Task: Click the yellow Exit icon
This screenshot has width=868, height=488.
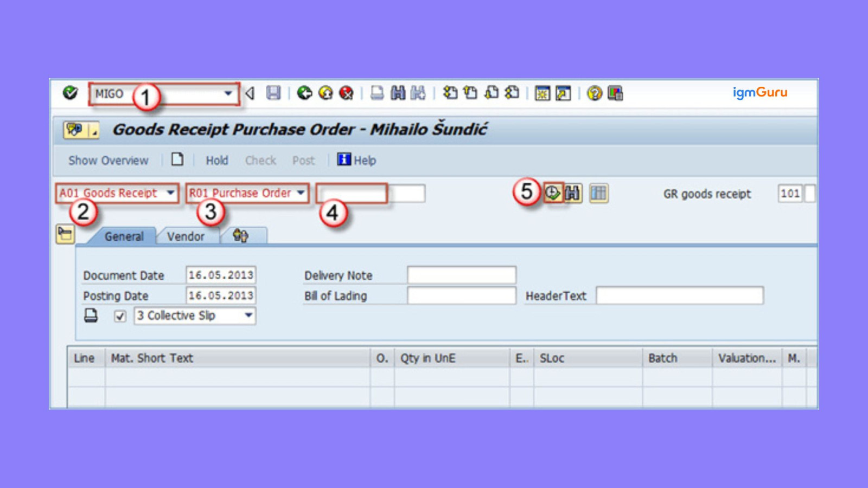Action: click(x=325, y=93)
